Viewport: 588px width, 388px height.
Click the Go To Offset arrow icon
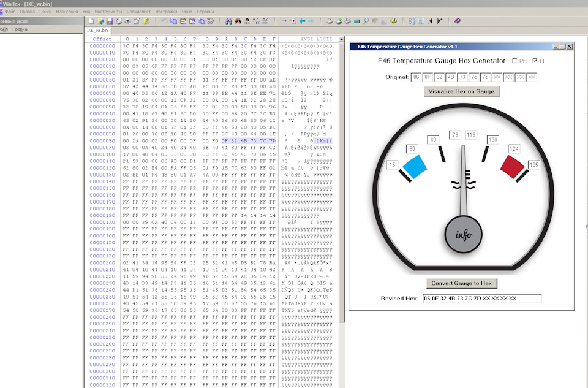click(284, 21)
